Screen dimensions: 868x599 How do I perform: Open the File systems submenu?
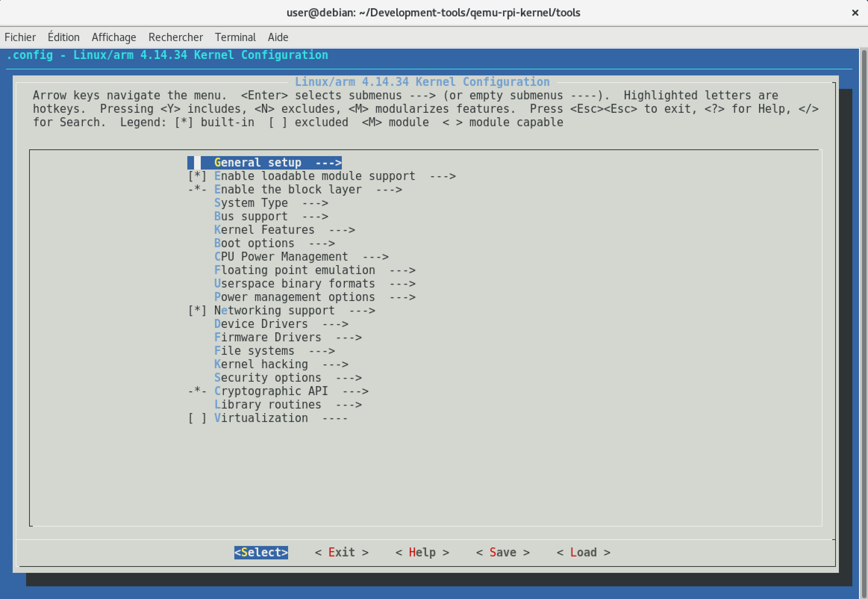coord(274,351)
